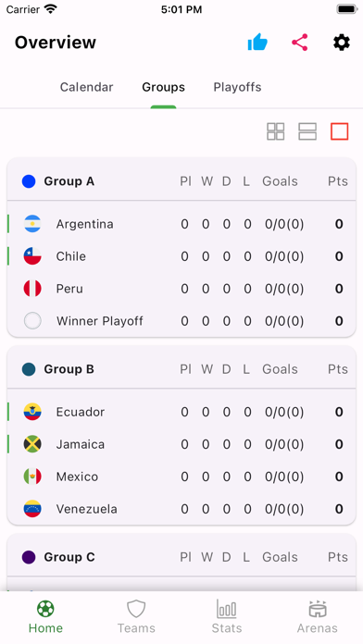Tap the pink share icon
This screenshot has width=363, height=644.
tap(300, 43)
